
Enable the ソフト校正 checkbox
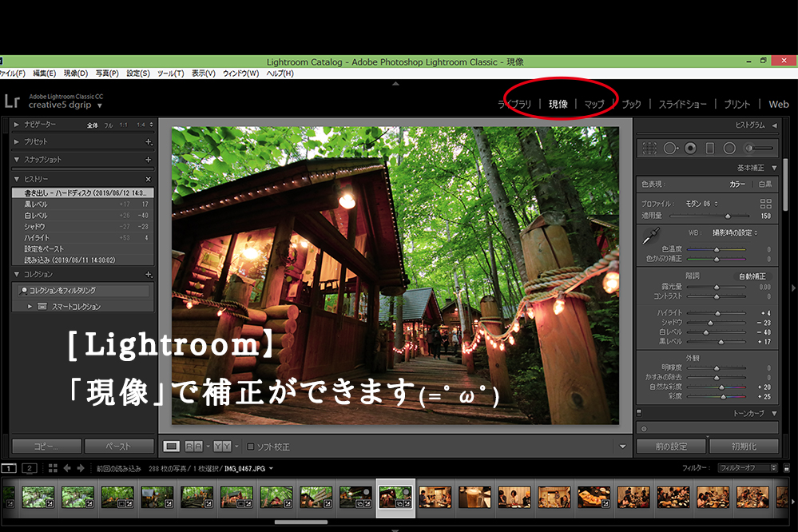click(x=250, y=447)
